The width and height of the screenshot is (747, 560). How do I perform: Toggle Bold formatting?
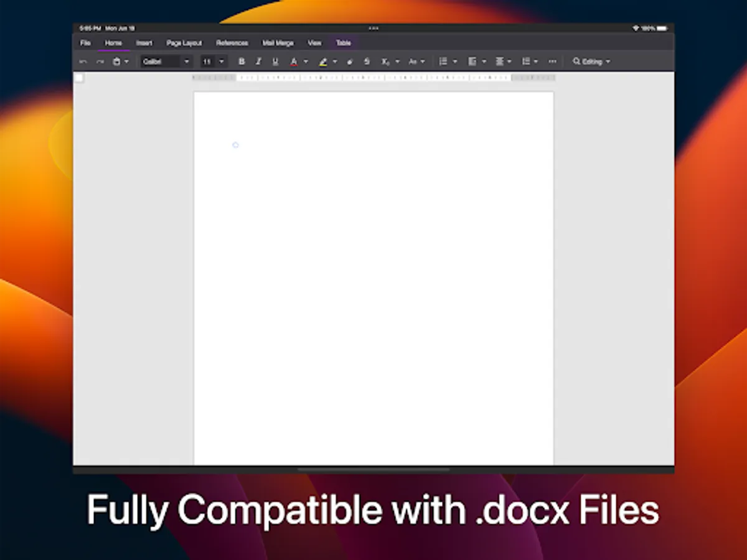pos(242,62)
